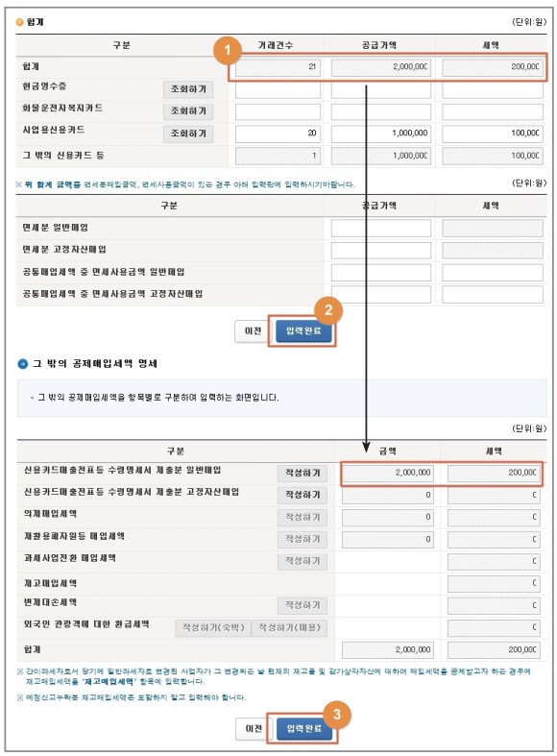Click 조회하기 button for 현금영수증 row

[x=188, y=89]
